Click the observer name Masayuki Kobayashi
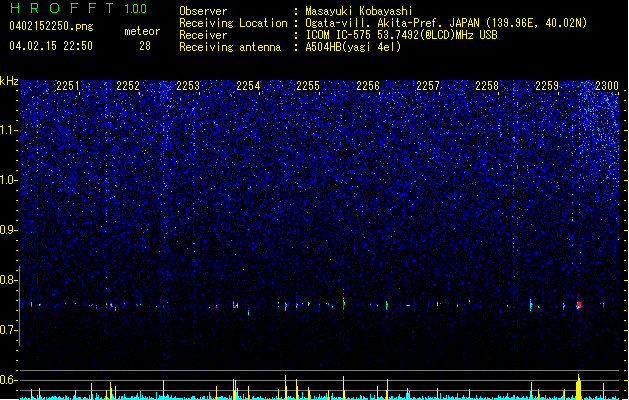This screenshot has height=400, width=629. (359, 11)
